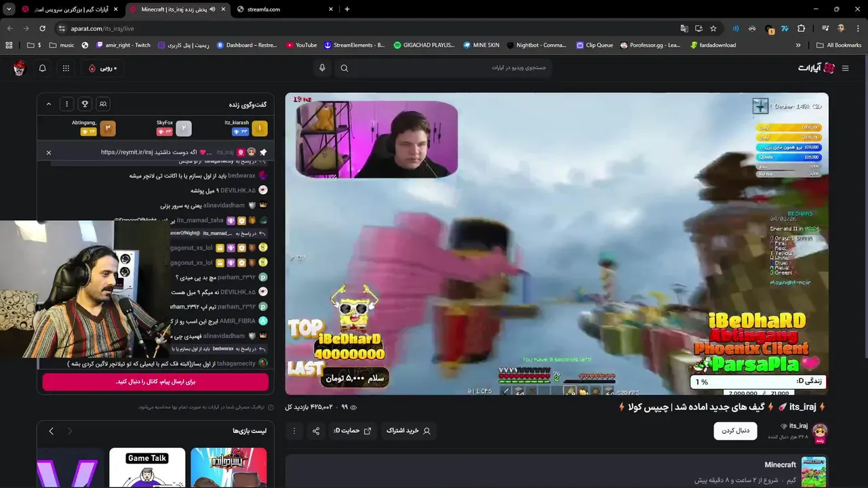Viewport: 868px width, 488px height.
Task: Open the browser extensions puzzle icon
Action: (801, 28)
